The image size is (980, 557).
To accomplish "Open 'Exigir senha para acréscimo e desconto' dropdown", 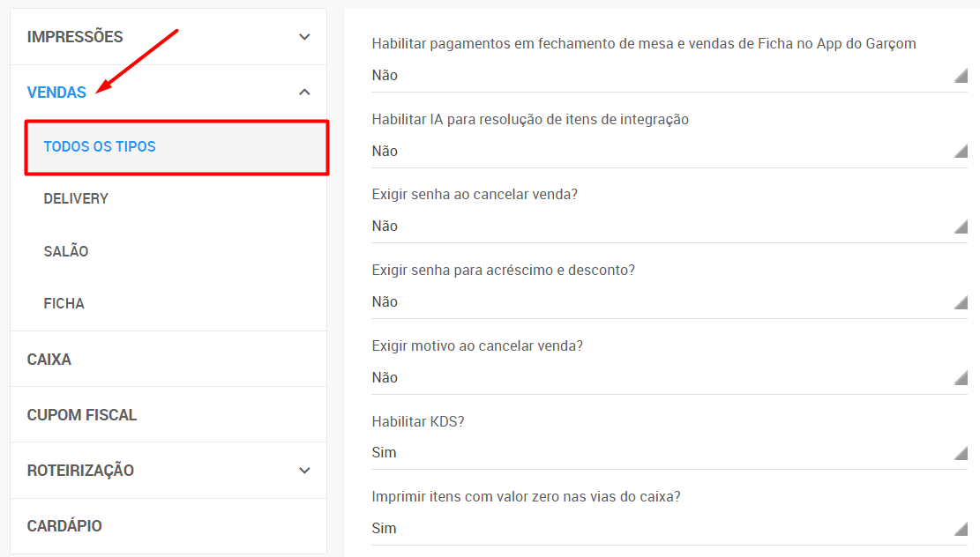I will pos(669,302).
